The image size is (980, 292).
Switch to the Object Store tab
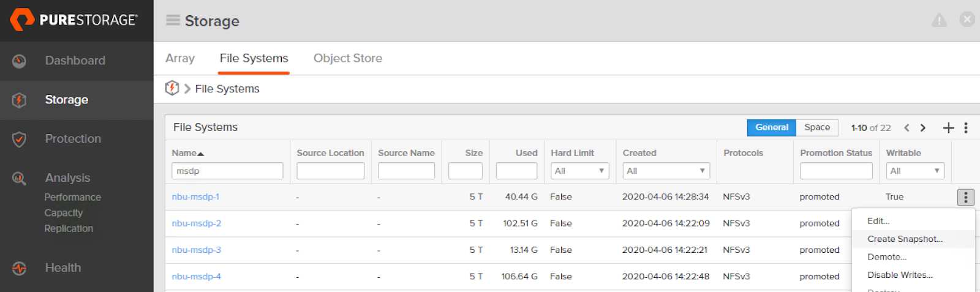pyautogui.click(x=348, y=58)
